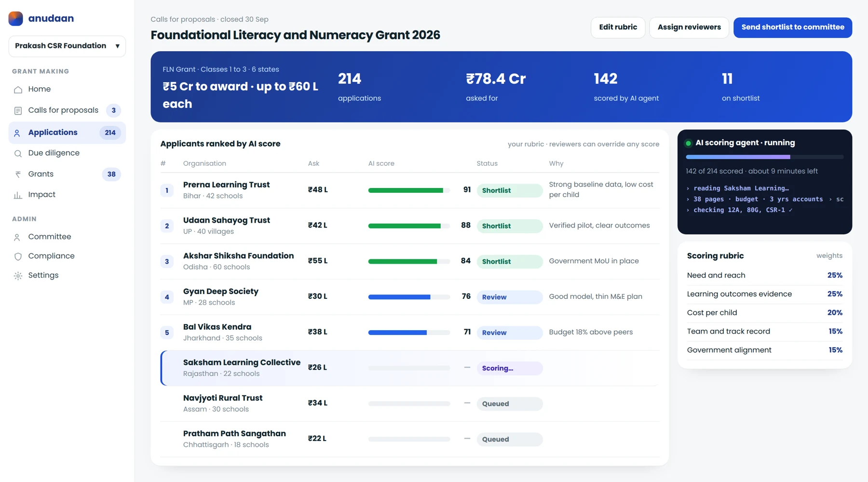Select the rank 3 badge for Akshar Shiksha Foundation
This screenshot has height=482, width=868.
click(x=167, y=262)
